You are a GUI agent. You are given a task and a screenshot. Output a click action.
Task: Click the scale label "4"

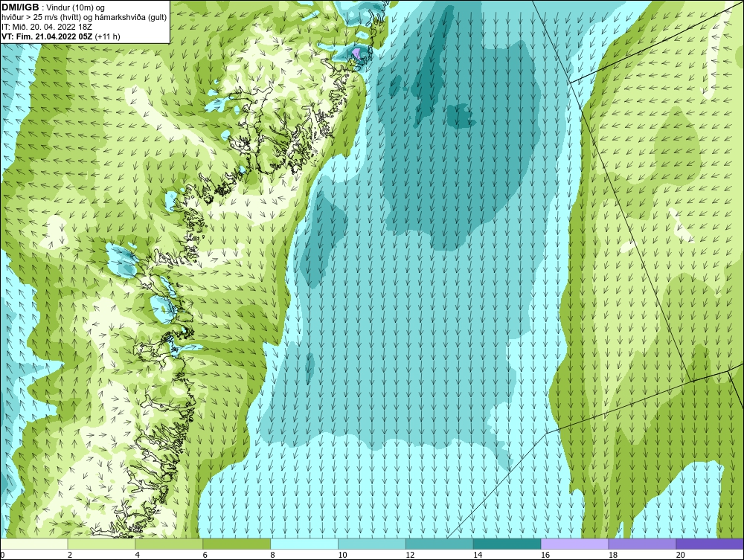tap(137, 555)
